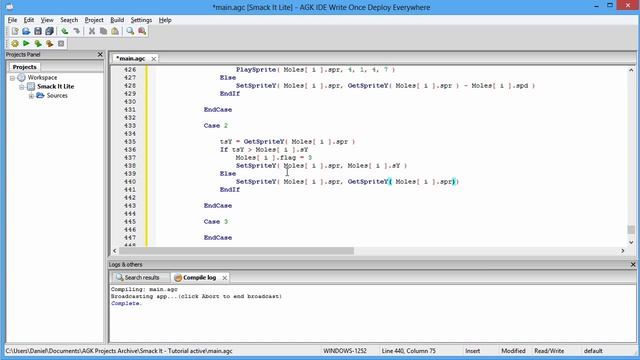Click 'Case 2' in the code

click(216, 126)
